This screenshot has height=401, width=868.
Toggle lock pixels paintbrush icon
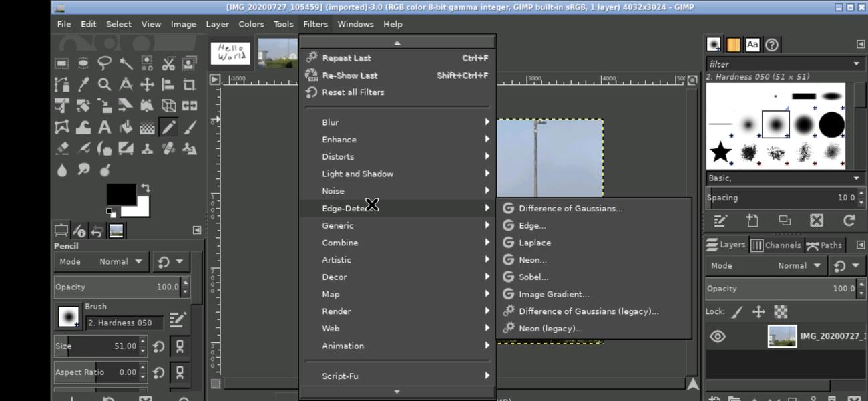[737, 312]
